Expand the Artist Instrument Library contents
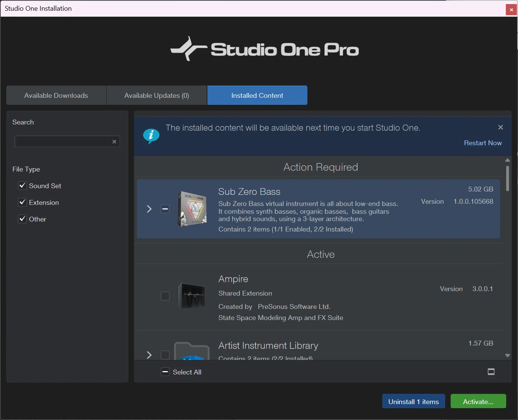Image resolution: width=518 pixels, height=420 pixels. coord(149,355)
